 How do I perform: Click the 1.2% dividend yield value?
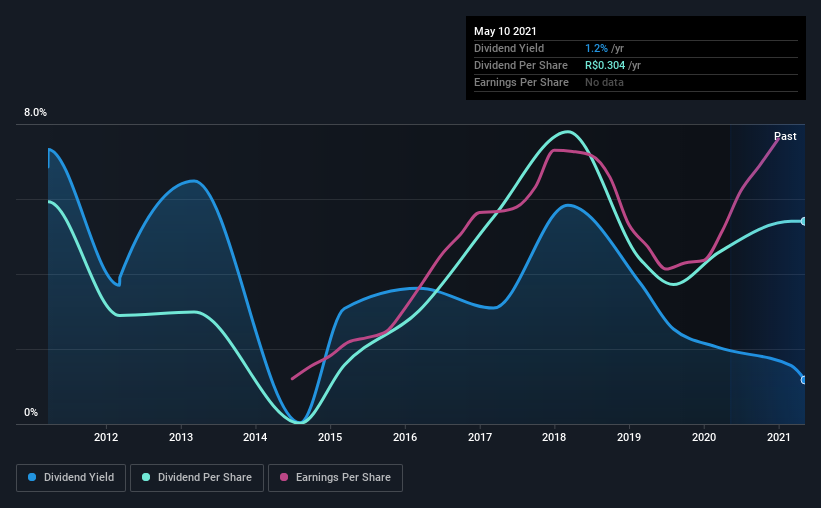tap(596, 48)
